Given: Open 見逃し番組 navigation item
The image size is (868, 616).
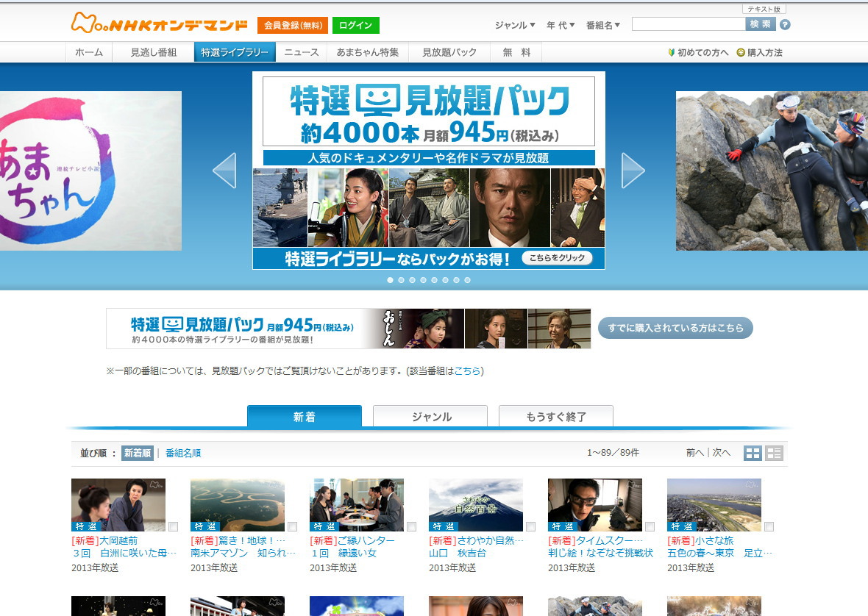Looking at the screenshot, I should pos(153,52).
